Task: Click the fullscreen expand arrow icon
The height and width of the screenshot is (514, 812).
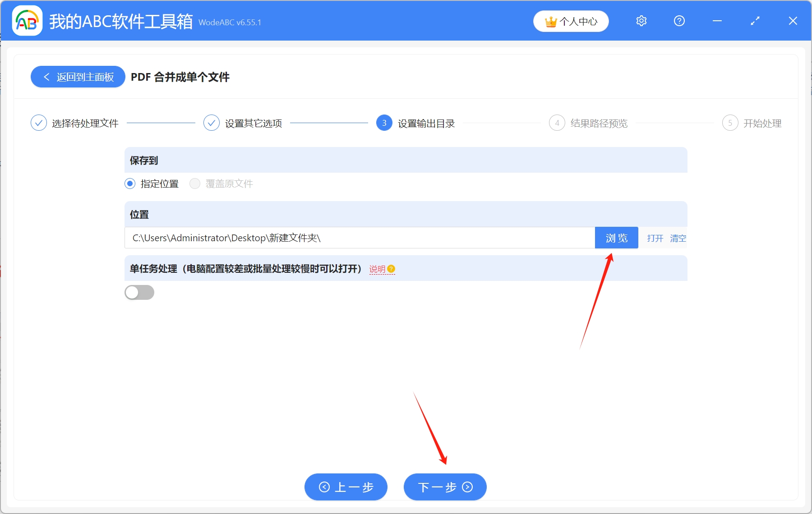Action: [x=755, y=21]
